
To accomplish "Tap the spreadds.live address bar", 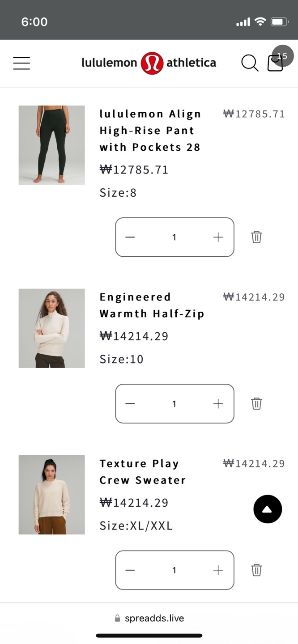I will [149, 618].
